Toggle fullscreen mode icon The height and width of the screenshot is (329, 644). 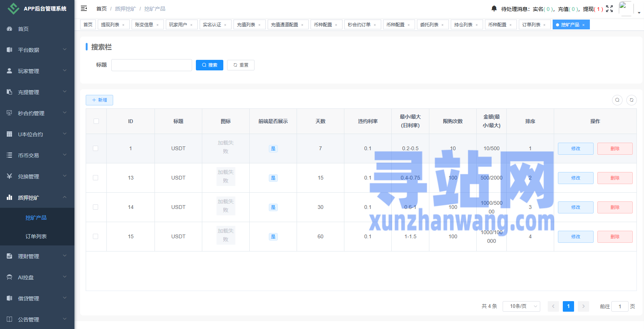click(609, 9)
